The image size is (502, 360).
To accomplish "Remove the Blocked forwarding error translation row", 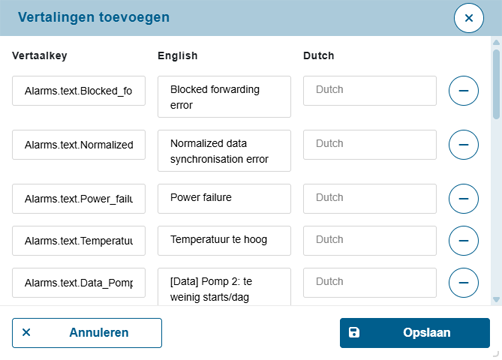I will tap(463, 91).
